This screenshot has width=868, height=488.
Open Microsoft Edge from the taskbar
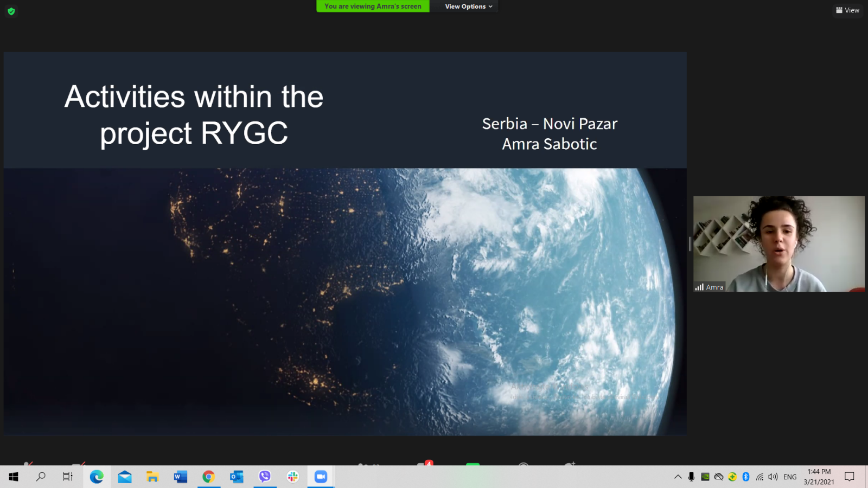pos(97,477)
